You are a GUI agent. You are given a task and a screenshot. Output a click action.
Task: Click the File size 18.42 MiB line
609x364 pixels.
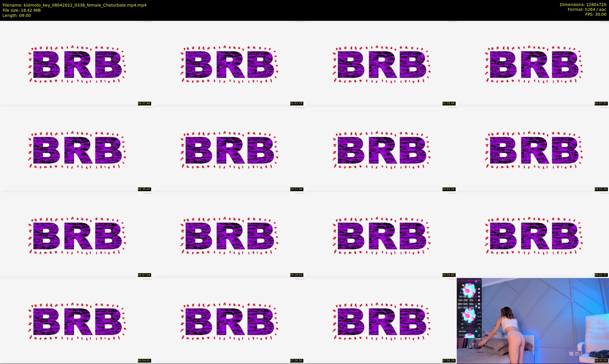(22, 10)
